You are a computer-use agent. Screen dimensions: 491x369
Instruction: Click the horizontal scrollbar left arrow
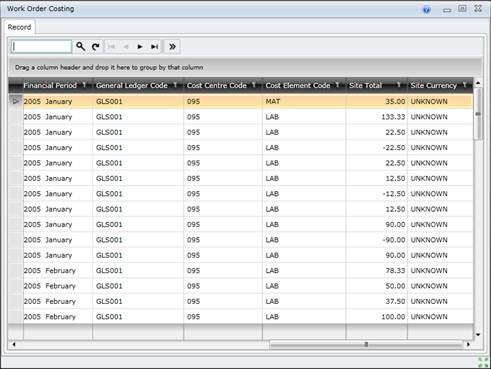pyautogui.click(x=14, y=344)
